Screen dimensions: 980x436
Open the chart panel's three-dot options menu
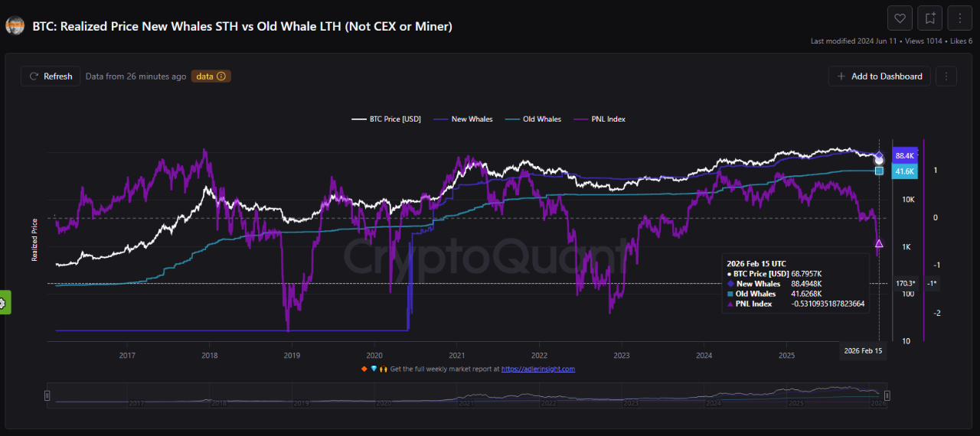(x=947, y=76)
